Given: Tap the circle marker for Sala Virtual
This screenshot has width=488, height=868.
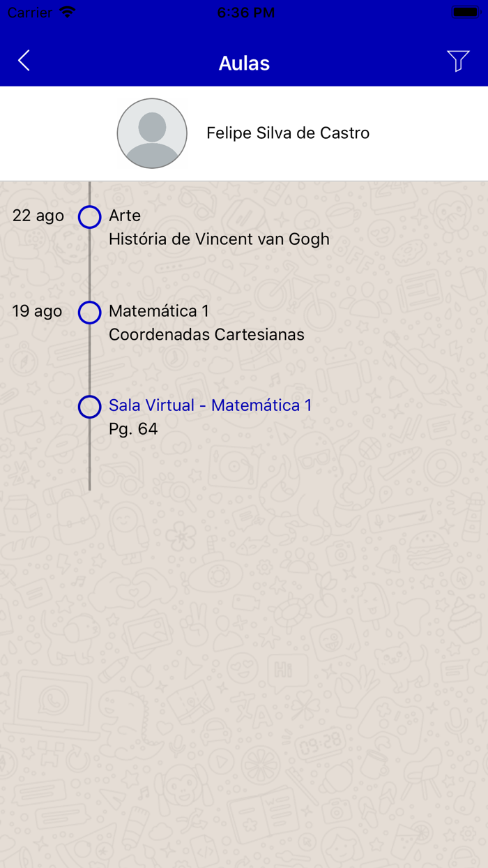Looking at the screenshot, I should pos(89,407).
